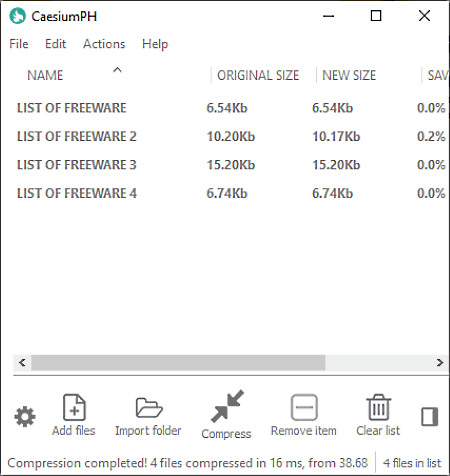
Task: Select the LIST OF FREEWARE 2 row
Action: point(231,136)
